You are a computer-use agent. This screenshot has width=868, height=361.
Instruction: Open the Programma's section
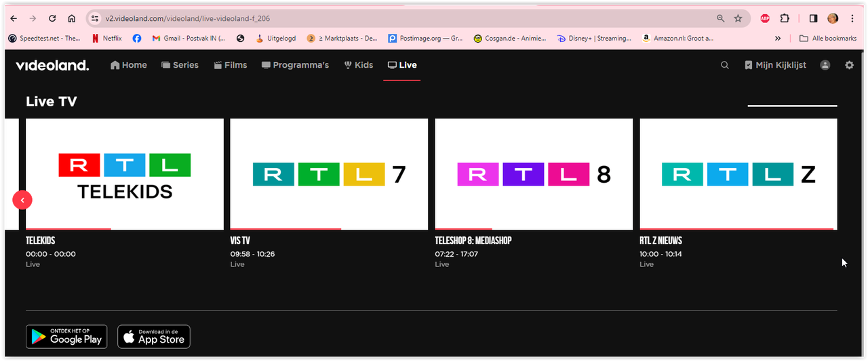(295, 65)
